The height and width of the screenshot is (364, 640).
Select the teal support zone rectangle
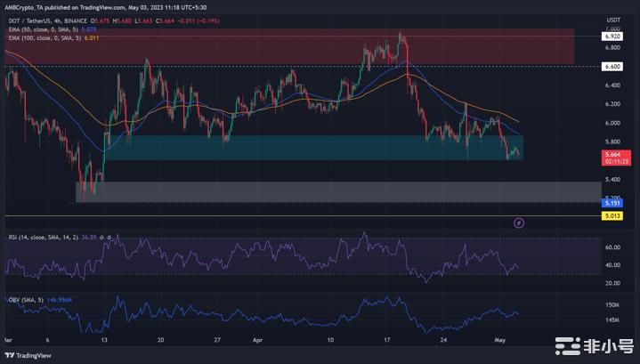[x=312, y=148]
